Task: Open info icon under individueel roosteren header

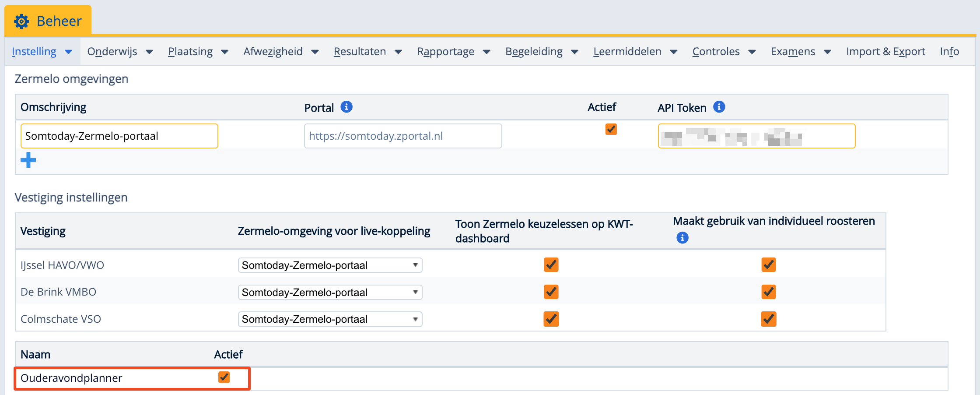Action: point(682,238)
